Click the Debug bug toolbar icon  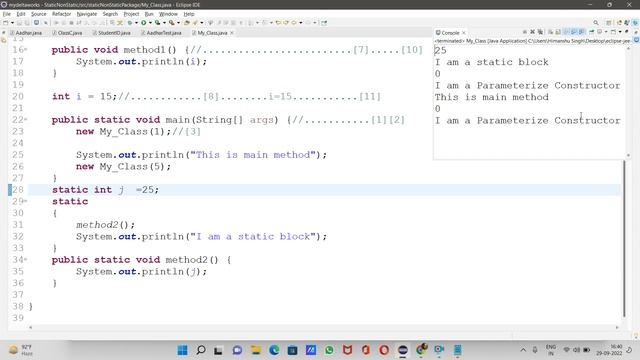[130, 23]
